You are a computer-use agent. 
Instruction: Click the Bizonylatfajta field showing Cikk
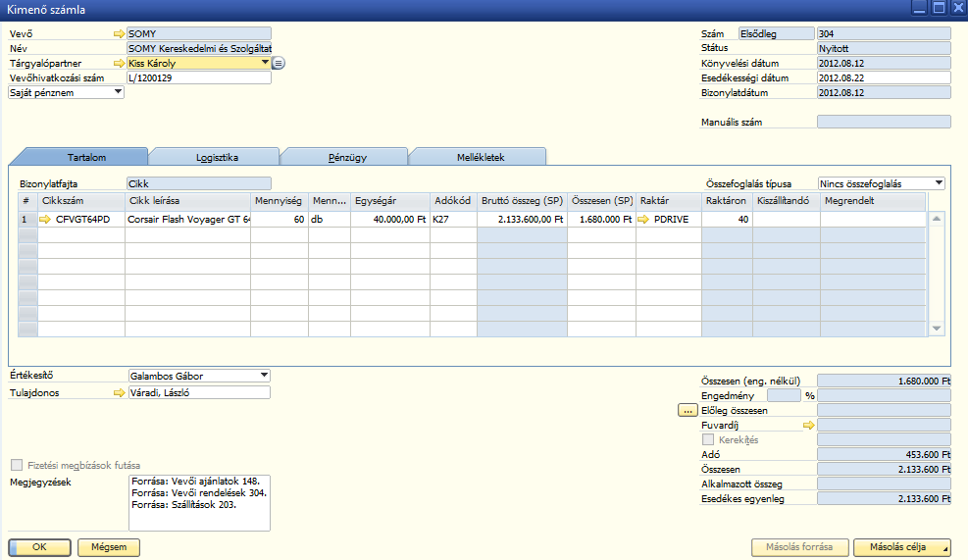pyautogui.click(x=199, y=183)
